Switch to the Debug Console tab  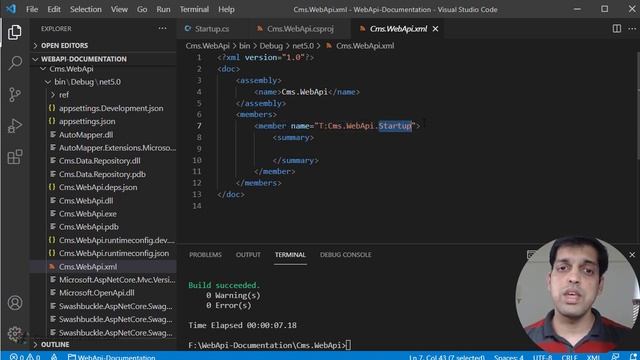point(346,255)
